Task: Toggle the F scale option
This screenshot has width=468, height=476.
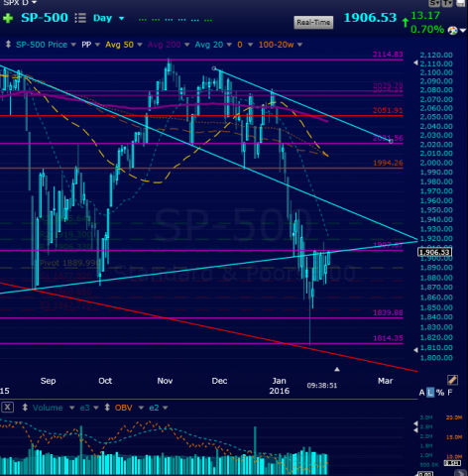Action: pos(450,393)
